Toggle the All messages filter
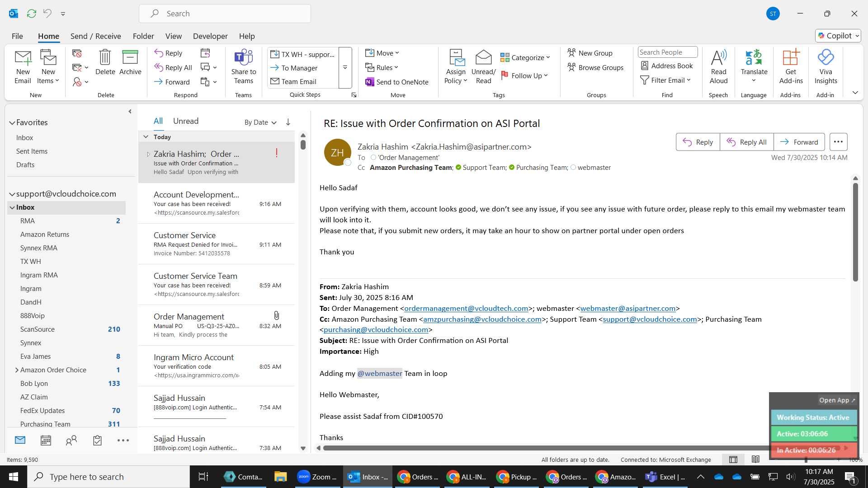 158,121
